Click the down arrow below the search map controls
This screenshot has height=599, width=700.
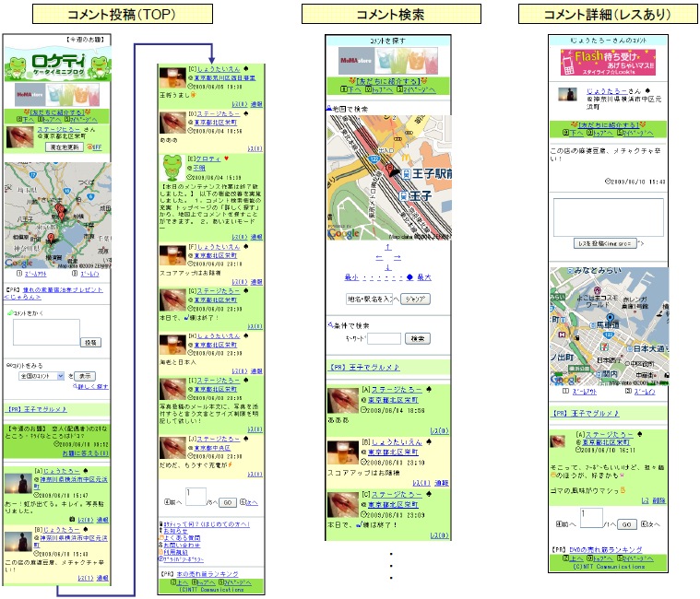pyautogui.click(x=388, y=267)
